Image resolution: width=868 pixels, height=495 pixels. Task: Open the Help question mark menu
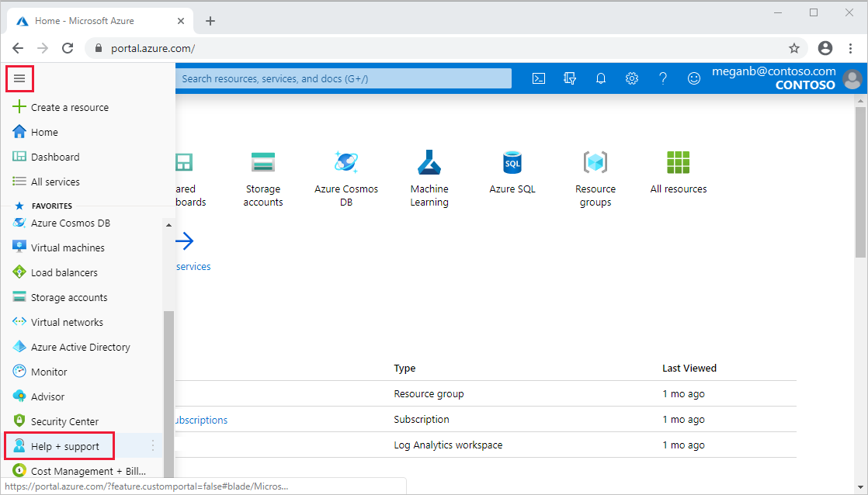pyautogui.click(x=662, y=78)
